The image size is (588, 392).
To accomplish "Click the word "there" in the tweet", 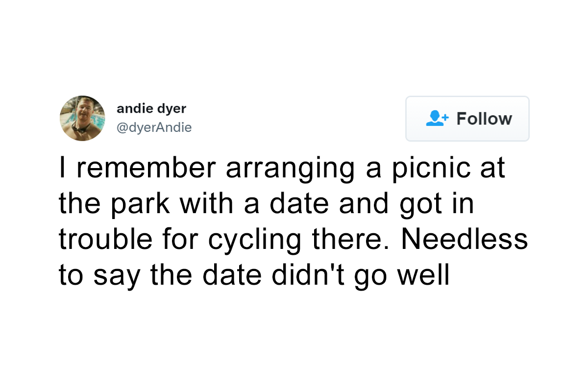I will tap(343, 240).
